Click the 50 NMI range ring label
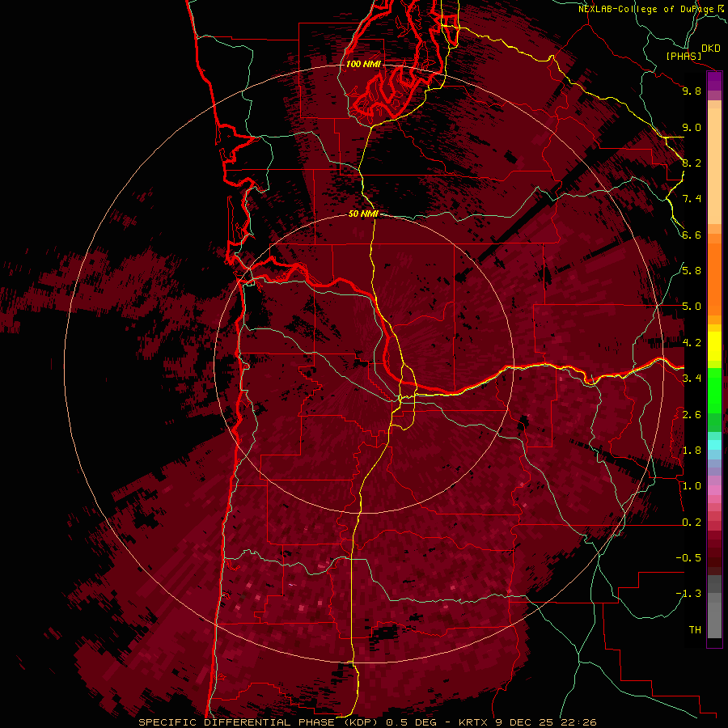This screenshot has height=728, width=728. click(x=363, y=214)
